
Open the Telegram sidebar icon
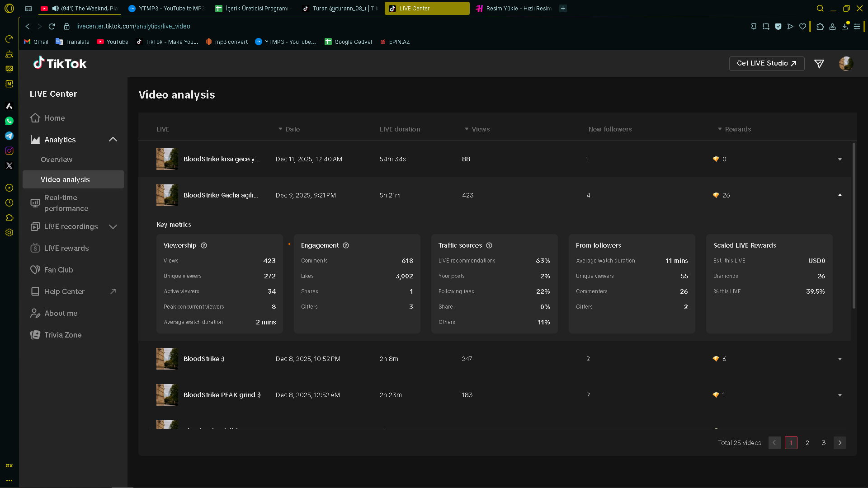point(9,136)
